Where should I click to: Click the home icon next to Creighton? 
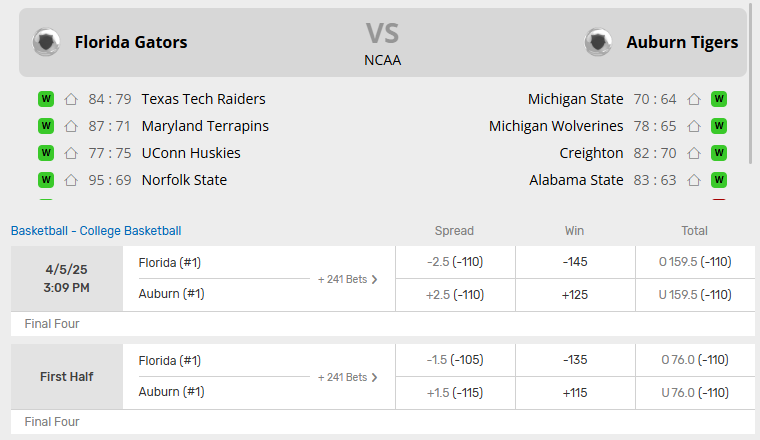pyautogui.click(x=694, y=153)
